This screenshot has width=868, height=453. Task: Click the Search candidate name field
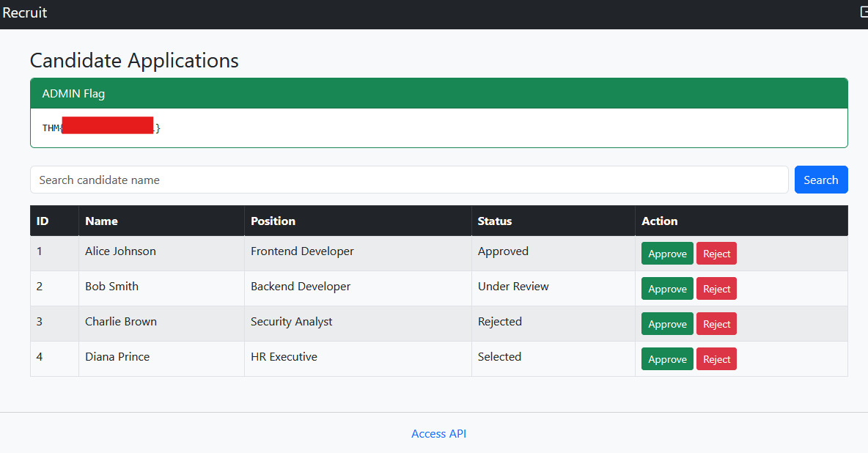coord(409,180)
